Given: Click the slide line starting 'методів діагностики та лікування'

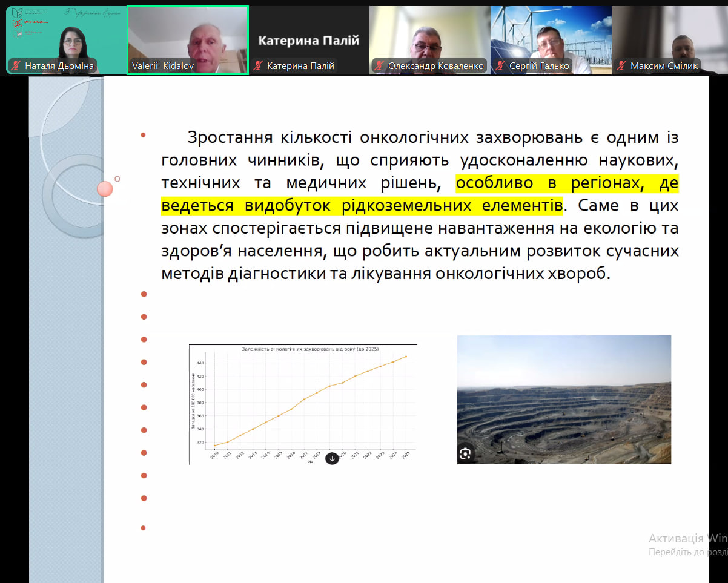Looking at the screenshot, I should tap(385, 274).
